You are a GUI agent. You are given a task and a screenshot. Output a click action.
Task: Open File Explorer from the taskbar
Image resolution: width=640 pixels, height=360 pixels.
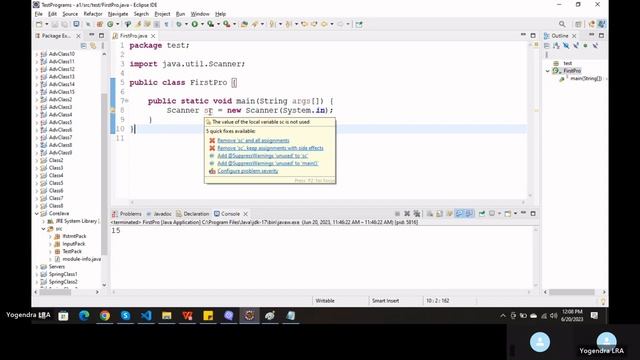[x=167, y=316]
